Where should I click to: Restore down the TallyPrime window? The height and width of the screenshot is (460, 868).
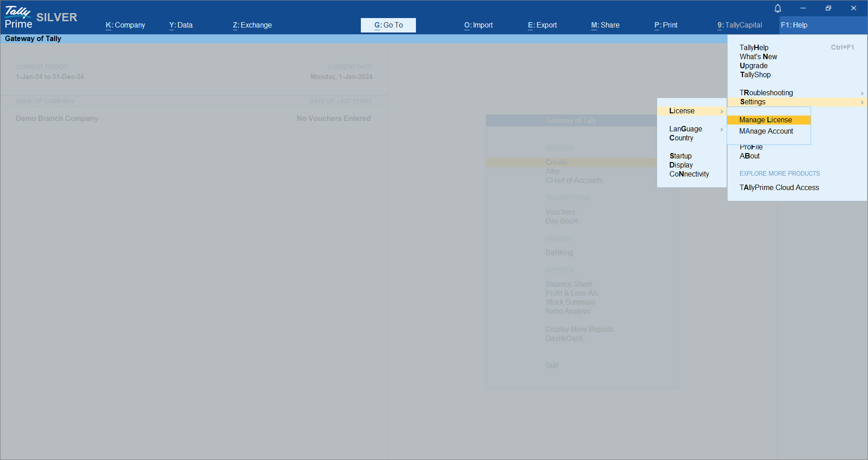tap(828, 8)
